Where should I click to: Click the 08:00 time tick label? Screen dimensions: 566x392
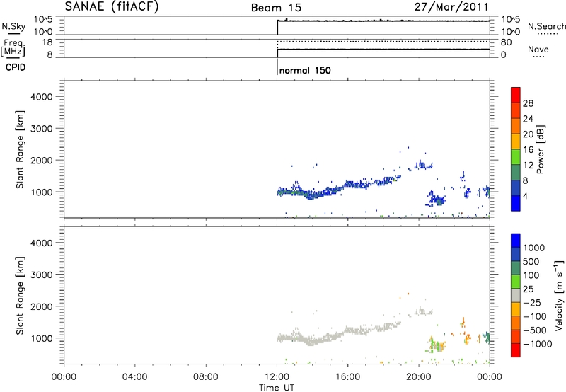click(206, 377)
